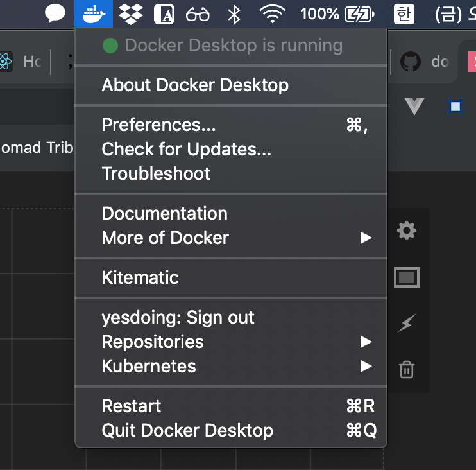Click the lightning bolt icon
The width and height of the screenshot is (476, 470).
[405, 324]
